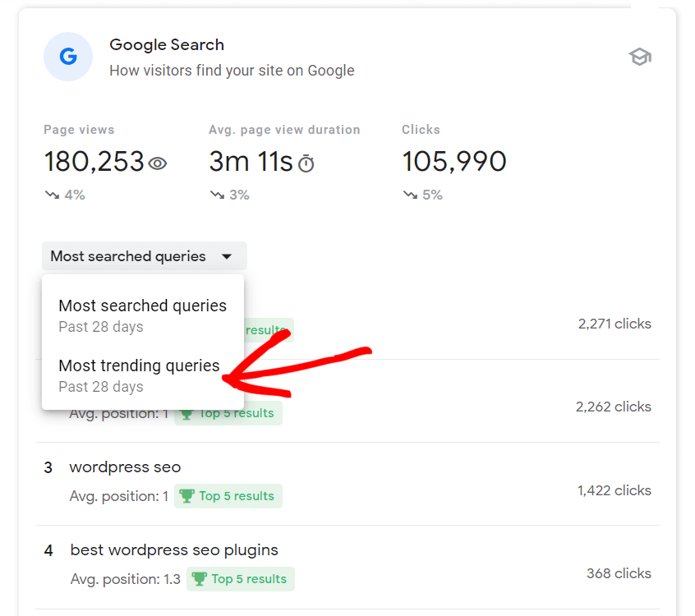Open the best wordpress seo plugins query

[174, 550]
